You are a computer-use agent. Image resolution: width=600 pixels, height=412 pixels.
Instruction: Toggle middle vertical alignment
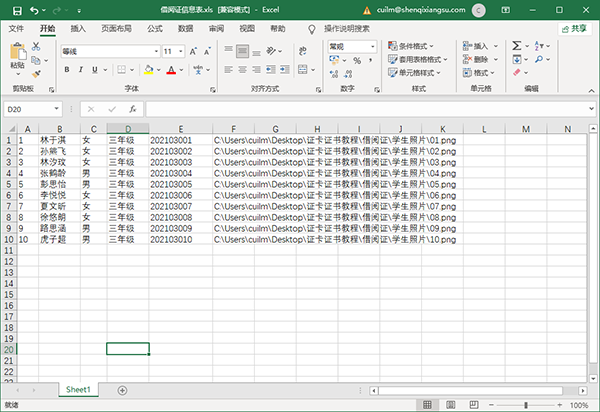click(x=242, y=51)
